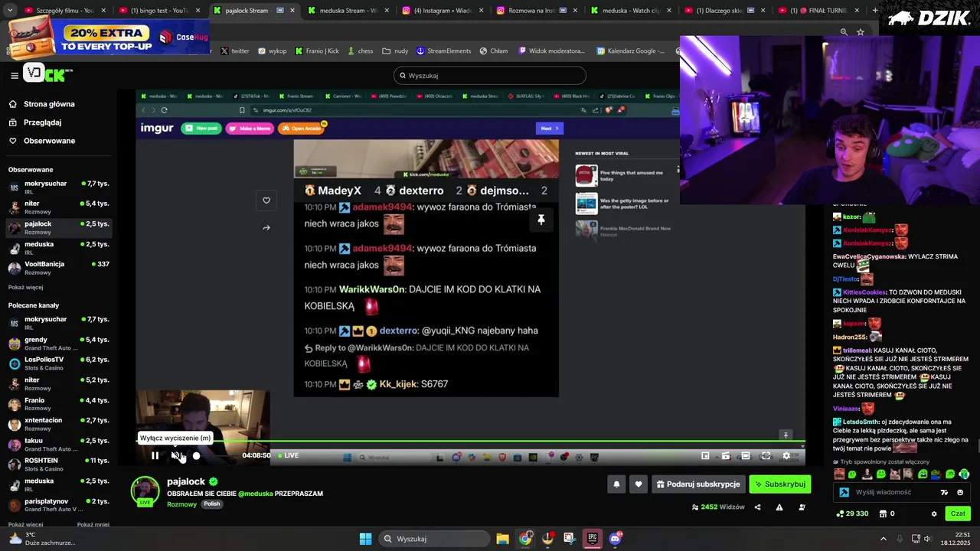Open Epic Games Launcher in taskbar
Image resolution: width=980 pixels, height=551 pixels.
(x=592, y=539)
